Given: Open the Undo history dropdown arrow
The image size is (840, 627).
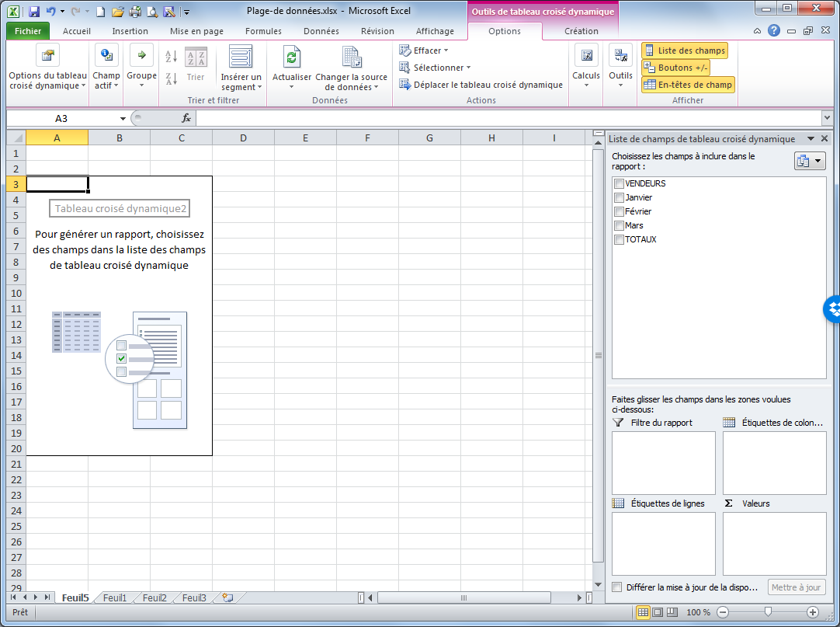Looking at the screenshot, I should (62, 11).
